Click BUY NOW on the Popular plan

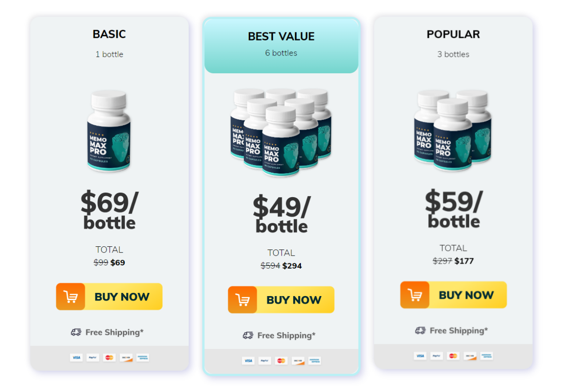466,295
